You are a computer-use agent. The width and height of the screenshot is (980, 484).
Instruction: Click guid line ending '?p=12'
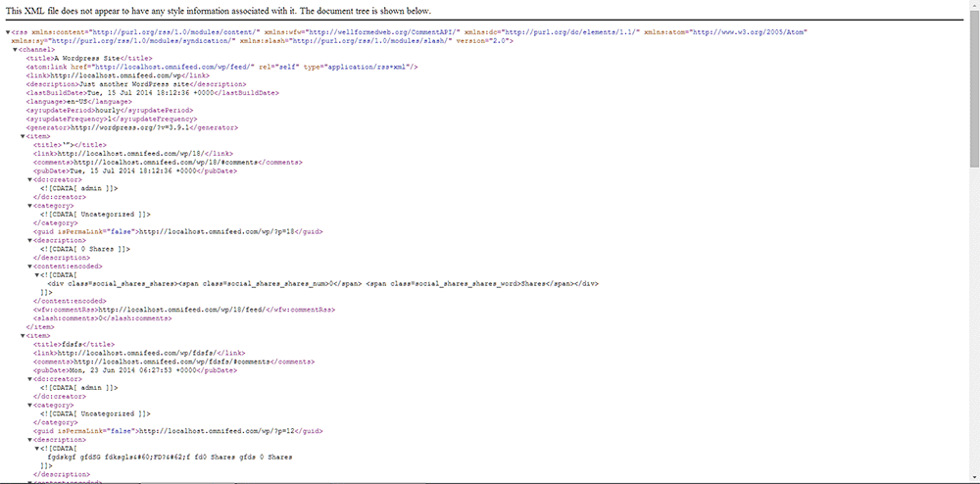click(178, 431)
